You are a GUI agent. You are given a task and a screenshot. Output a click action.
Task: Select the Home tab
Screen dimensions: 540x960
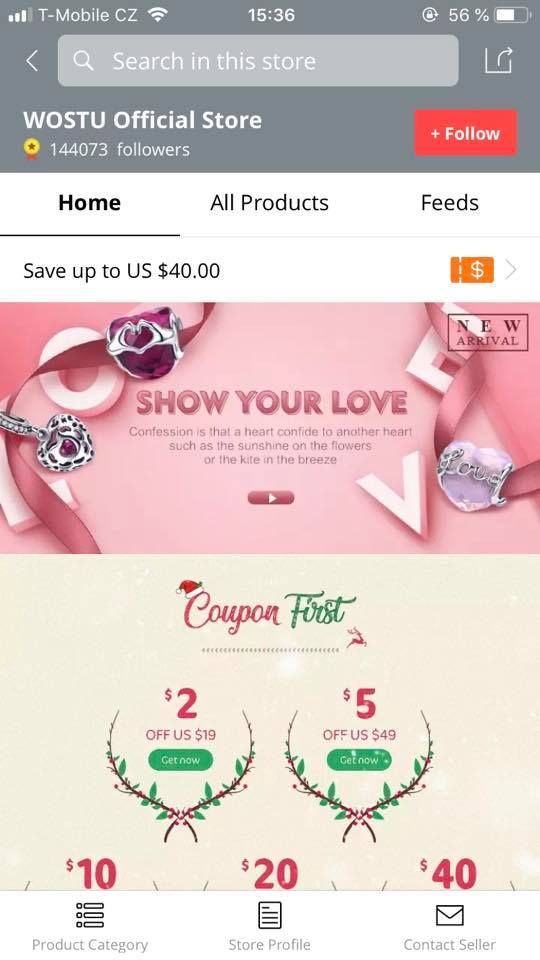(89, 203)
